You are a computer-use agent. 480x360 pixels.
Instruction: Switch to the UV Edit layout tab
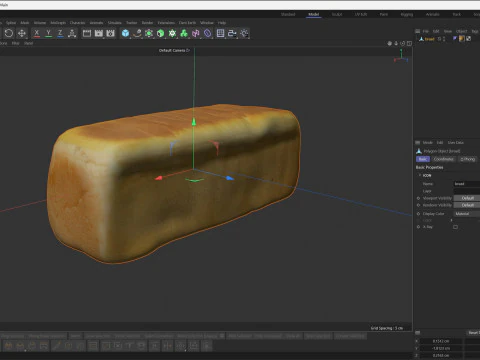coord(361,14)
